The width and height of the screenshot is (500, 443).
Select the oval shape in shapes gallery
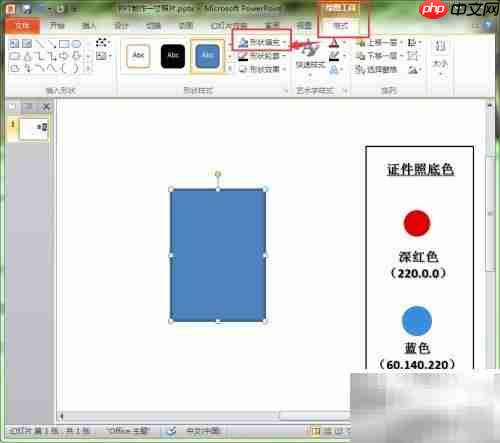pos(76,44)
